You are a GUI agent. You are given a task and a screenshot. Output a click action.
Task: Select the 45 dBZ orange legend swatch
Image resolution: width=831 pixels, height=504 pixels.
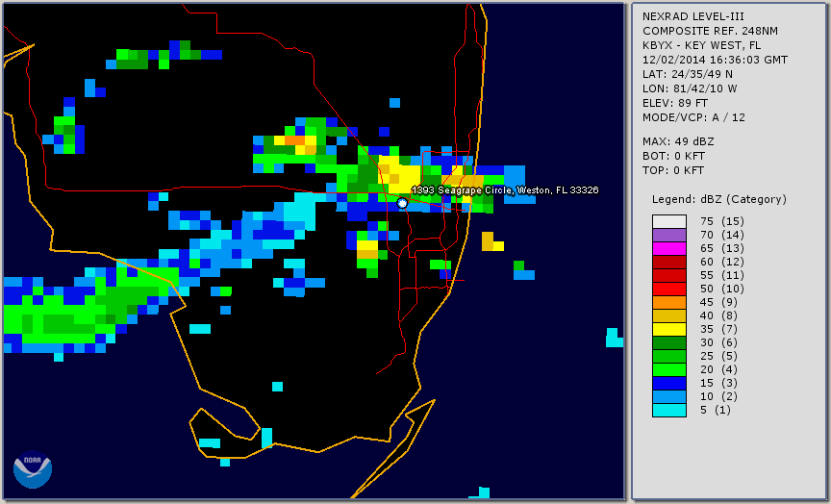668,302
